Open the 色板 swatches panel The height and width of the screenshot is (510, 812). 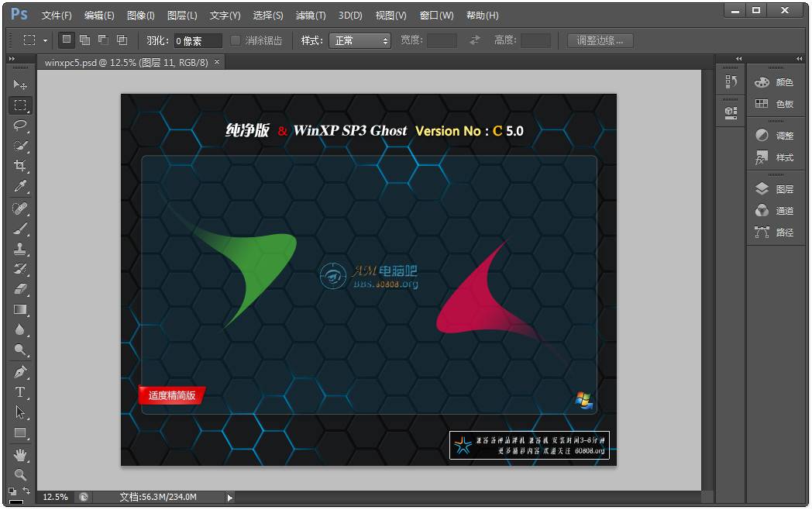(775, 104)
